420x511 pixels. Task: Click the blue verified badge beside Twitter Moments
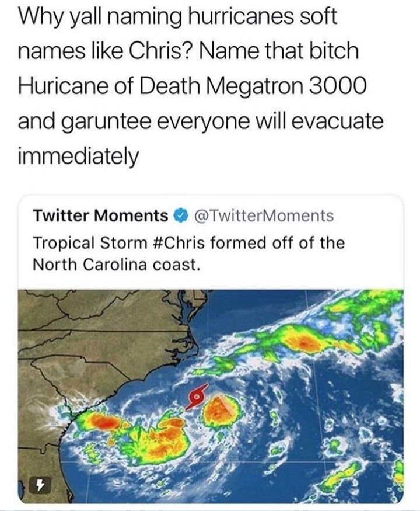click(x=181, y=215)
